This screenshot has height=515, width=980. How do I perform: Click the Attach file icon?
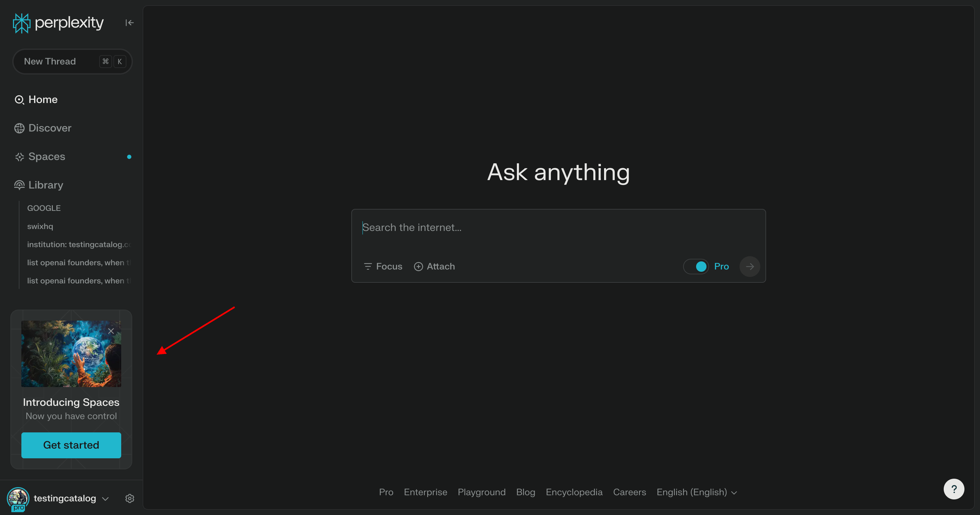coord(418,266)
